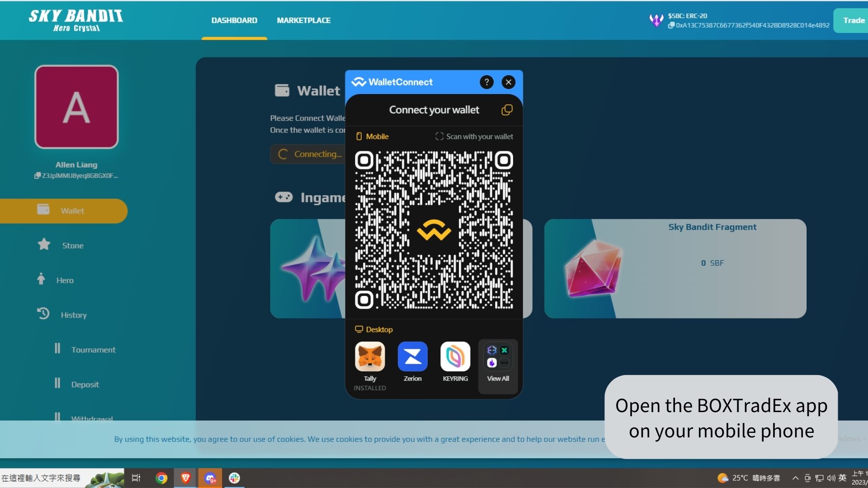The height and width of the screenshot is (488, 868).
Task: Choose the Zerion desktop wallet icon
Action: click(412, 357)
